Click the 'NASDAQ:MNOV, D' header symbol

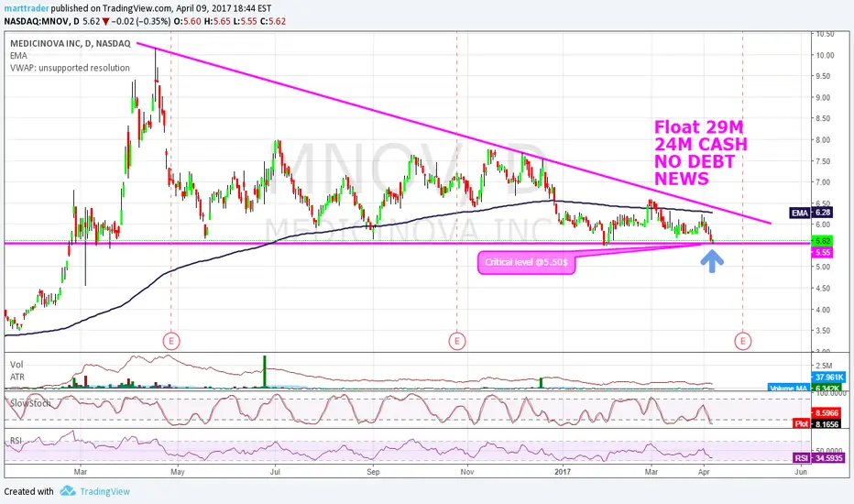[x=41, y=21]
